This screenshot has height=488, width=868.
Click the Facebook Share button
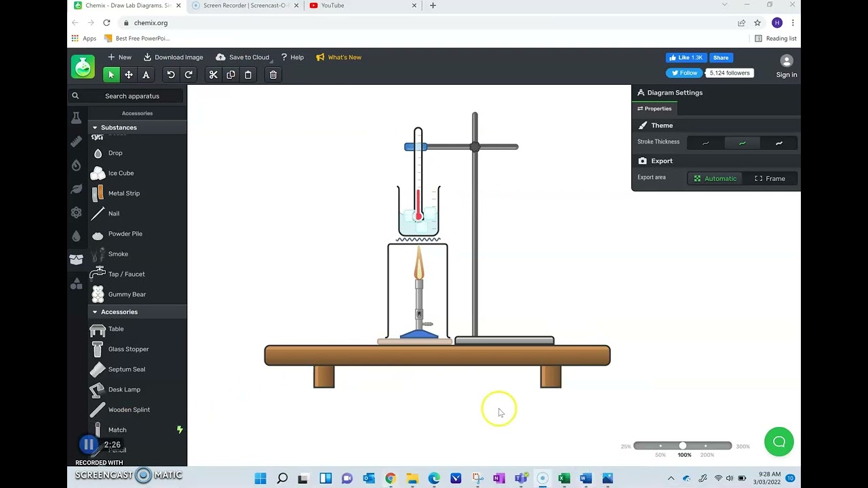[721, 58]
